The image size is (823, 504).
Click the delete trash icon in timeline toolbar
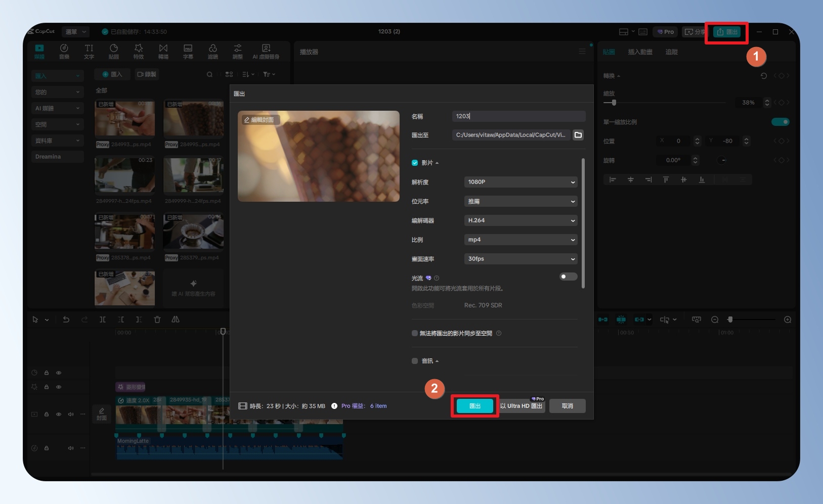pyautogui.click(x=157, y=319)
